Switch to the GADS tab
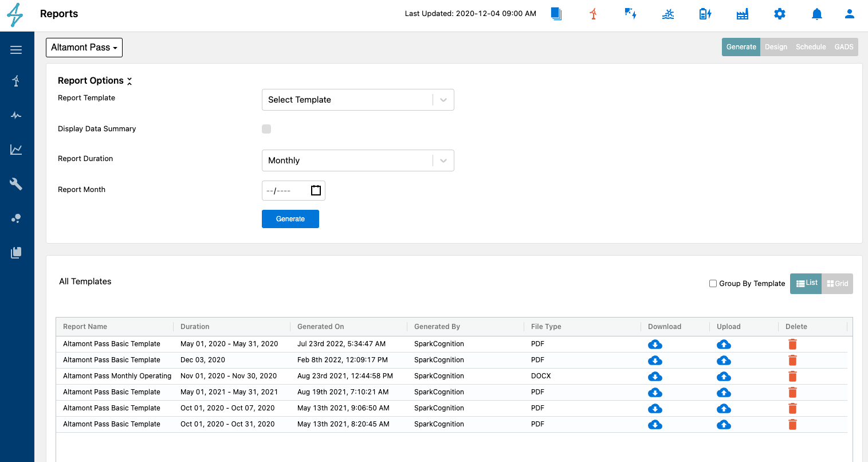Viewport: 868px width, 462px height. pos(844,47)
